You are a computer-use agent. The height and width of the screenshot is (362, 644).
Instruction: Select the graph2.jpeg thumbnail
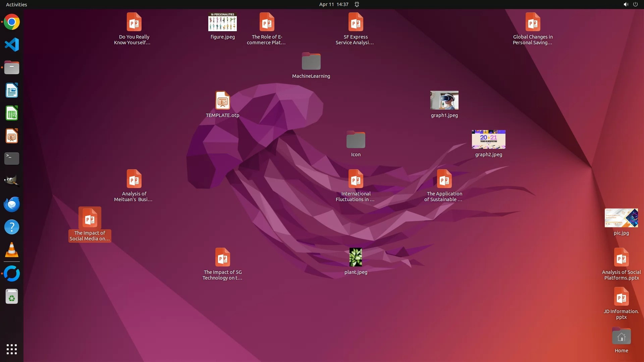(x=488, y=139)
